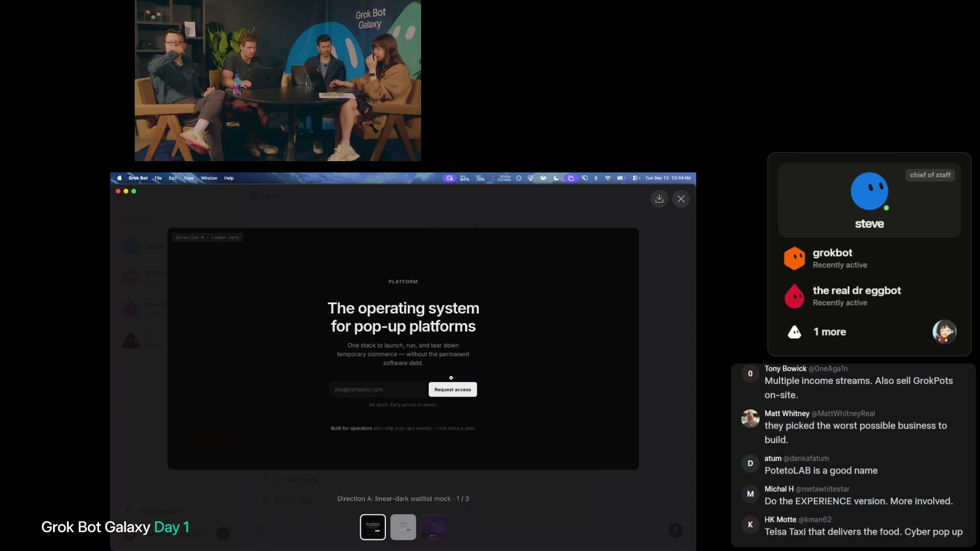This screenshot has width=980, height=551.
Task: Click 'The operating system for pop-up platforms' headline
Action: click(403, 317)
